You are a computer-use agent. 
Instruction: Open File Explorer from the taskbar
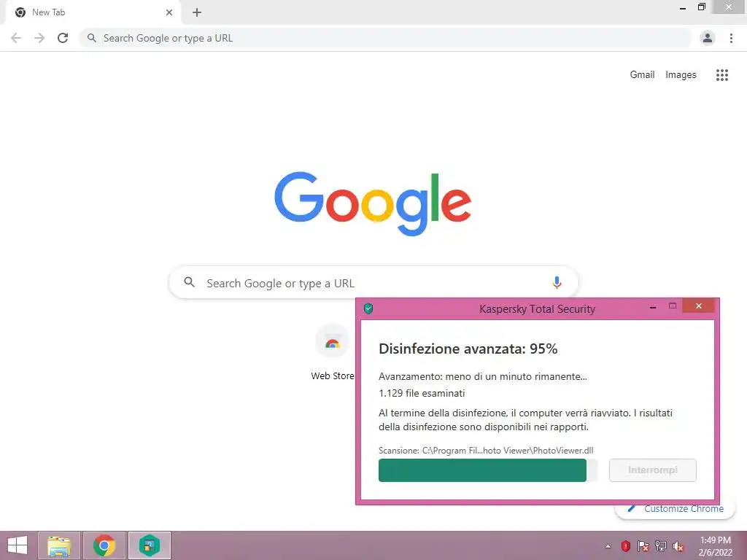[x=59, y=545]
